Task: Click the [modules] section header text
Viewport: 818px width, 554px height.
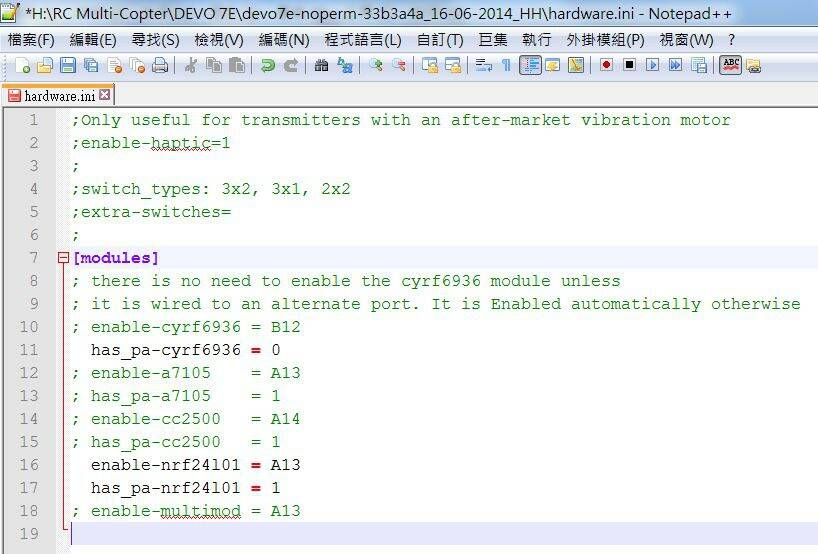Action: (116, 258)
